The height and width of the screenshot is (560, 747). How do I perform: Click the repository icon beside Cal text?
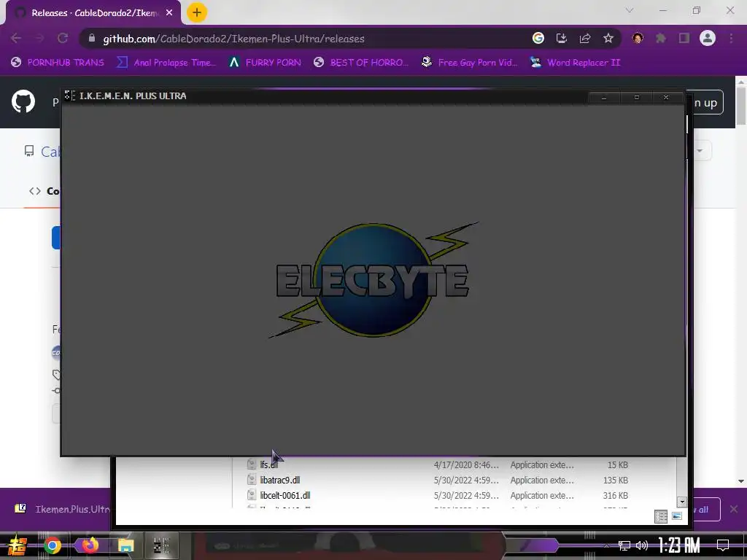(x=29, y=151)
